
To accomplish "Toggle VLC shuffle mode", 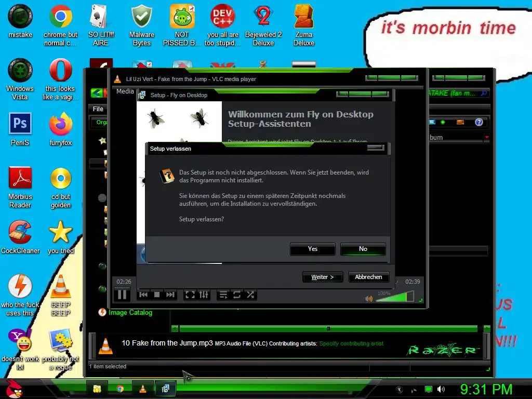I will [250, 295].
